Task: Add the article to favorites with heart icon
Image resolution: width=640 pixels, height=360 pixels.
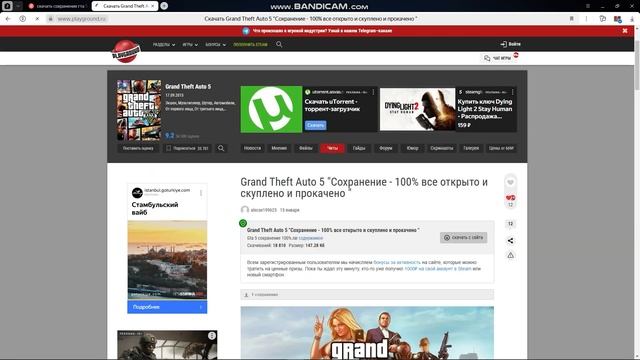Action: coord(510,182)
